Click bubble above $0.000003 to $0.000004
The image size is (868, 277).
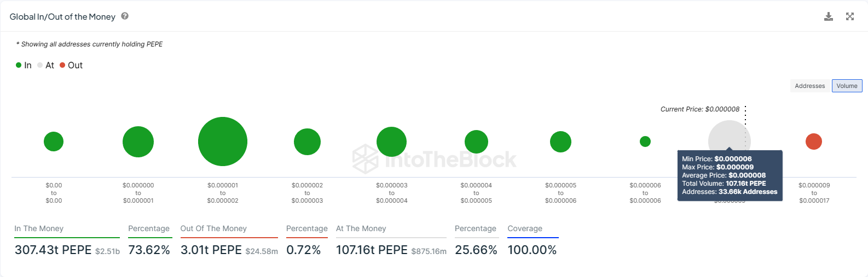point(391,142)
